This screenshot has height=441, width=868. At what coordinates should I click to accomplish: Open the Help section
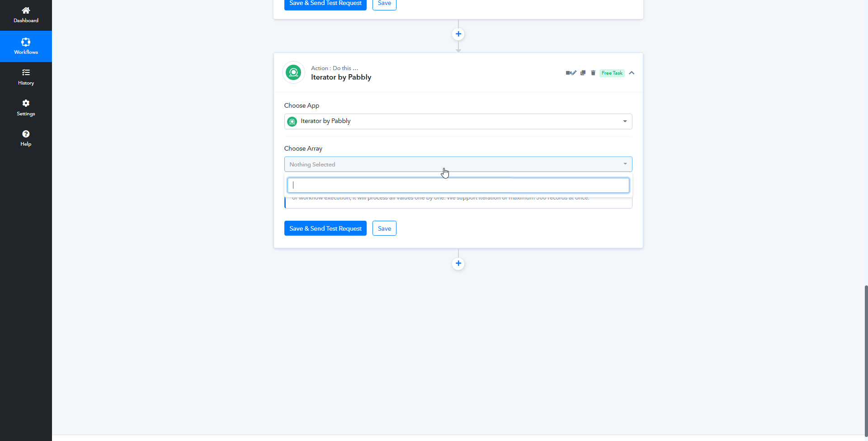click(26, 138)
